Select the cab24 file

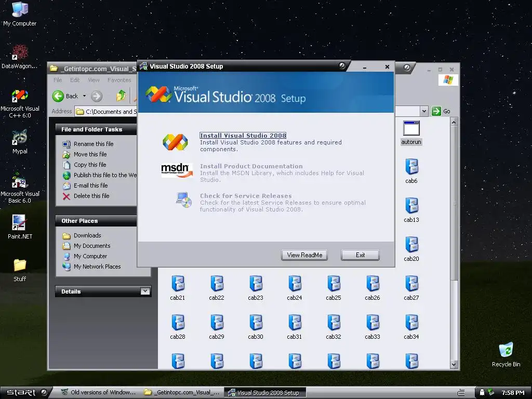[294, 288]
